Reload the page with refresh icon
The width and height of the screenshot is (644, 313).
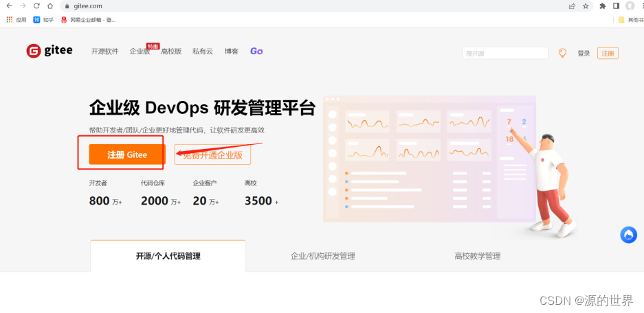click(x=36, y=5)
